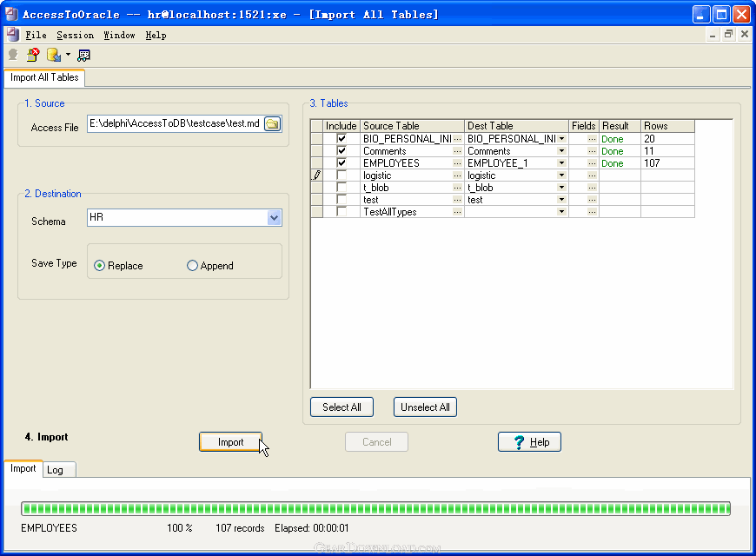The image size is (756, 556).
Task: Click the folder browse icon beside Access File
Action: pos(272,124)
